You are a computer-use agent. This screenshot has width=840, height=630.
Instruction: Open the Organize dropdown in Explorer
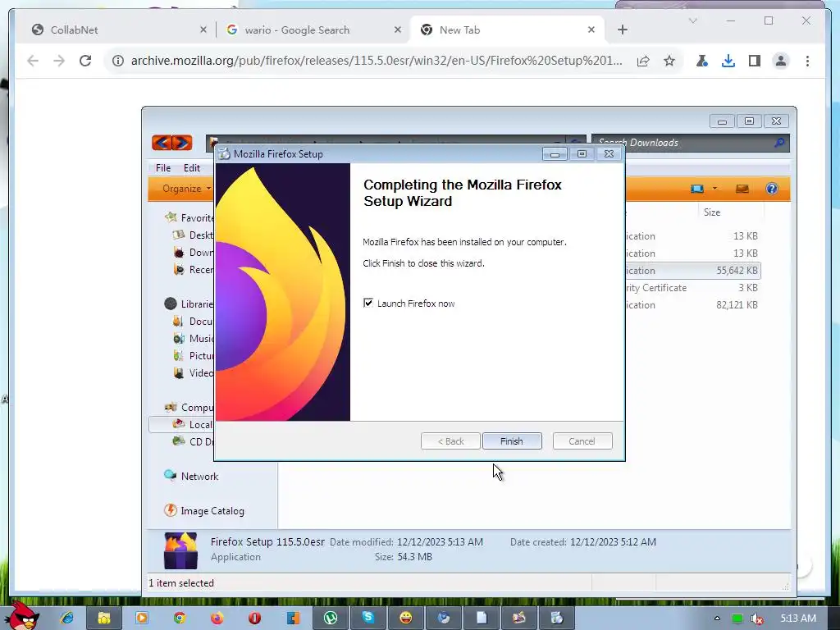(x=186, y=189)
